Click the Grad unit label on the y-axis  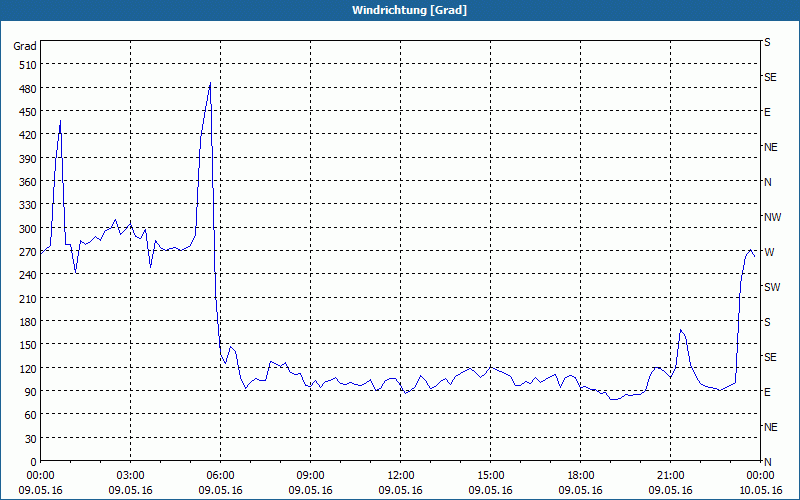tap(25, 46)
